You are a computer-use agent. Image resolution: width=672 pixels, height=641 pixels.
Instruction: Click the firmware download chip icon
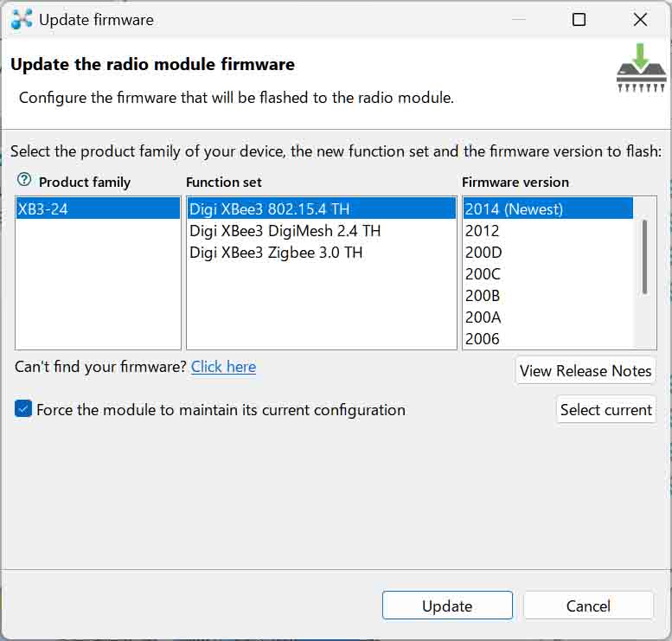(x=641, y=67)
